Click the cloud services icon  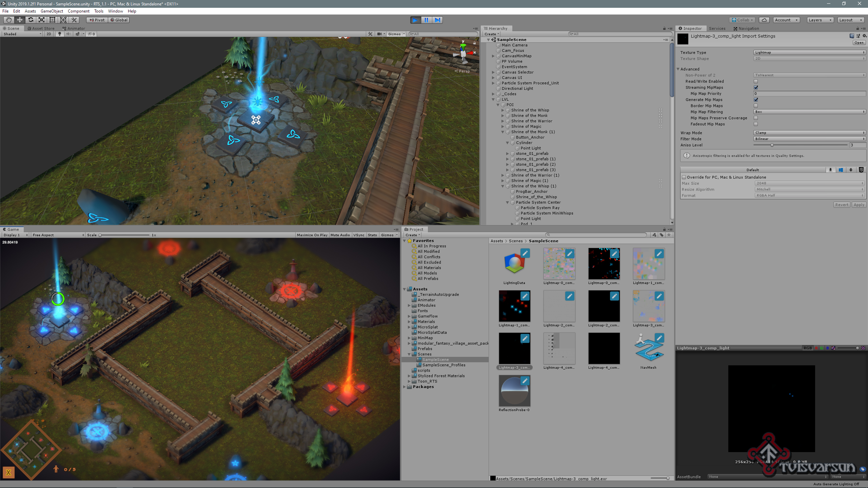[x=764, y=20]
